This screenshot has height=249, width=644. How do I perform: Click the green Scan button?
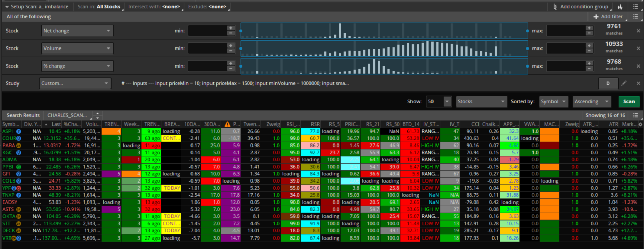tap(629, 101)
